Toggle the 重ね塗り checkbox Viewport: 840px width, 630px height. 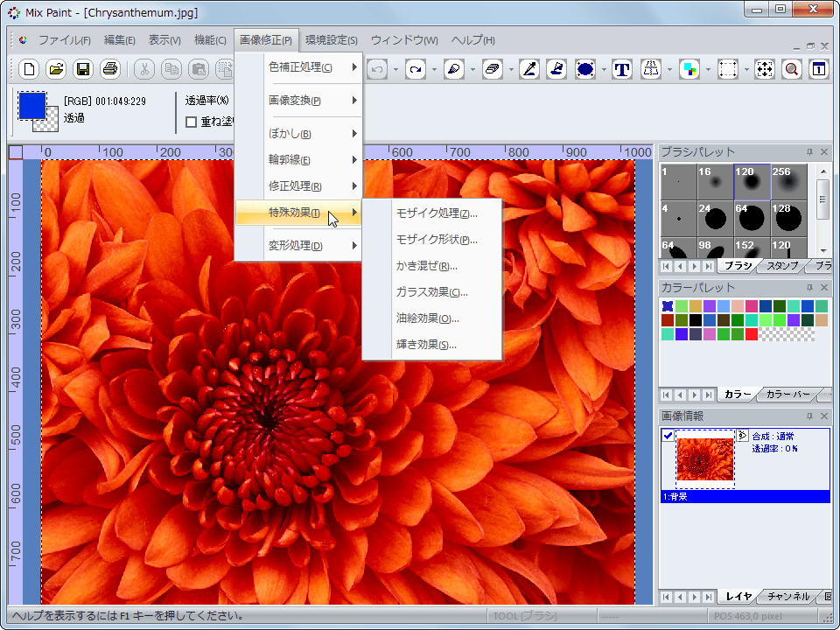tap(192, 122)
